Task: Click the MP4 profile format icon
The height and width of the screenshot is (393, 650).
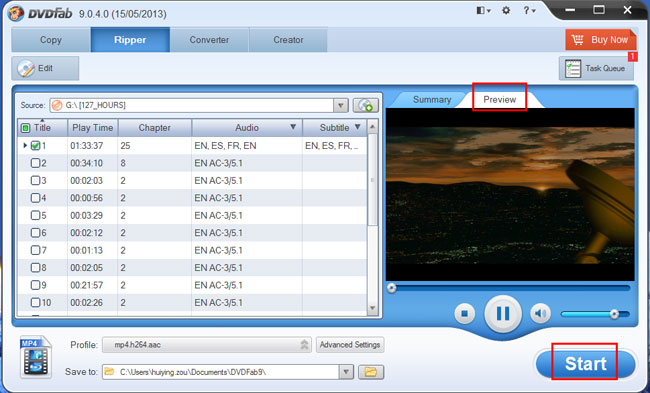Action: coord(36,357)
